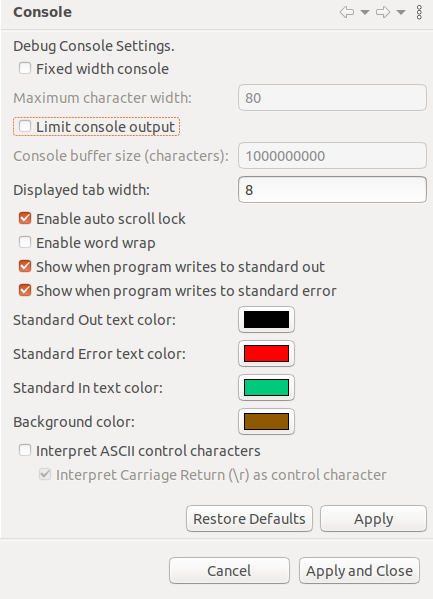Change the red Standard Error text color

(x=266, y=353)
